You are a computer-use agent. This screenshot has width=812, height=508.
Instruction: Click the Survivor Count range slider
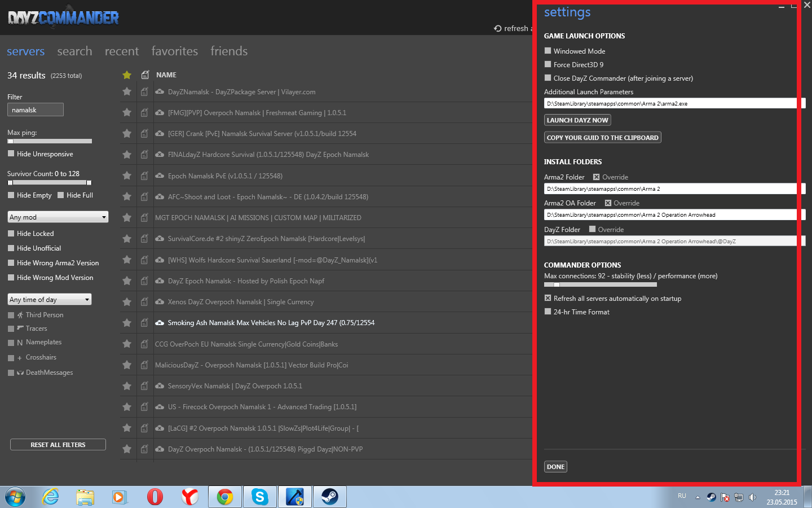tap(50, 182)
